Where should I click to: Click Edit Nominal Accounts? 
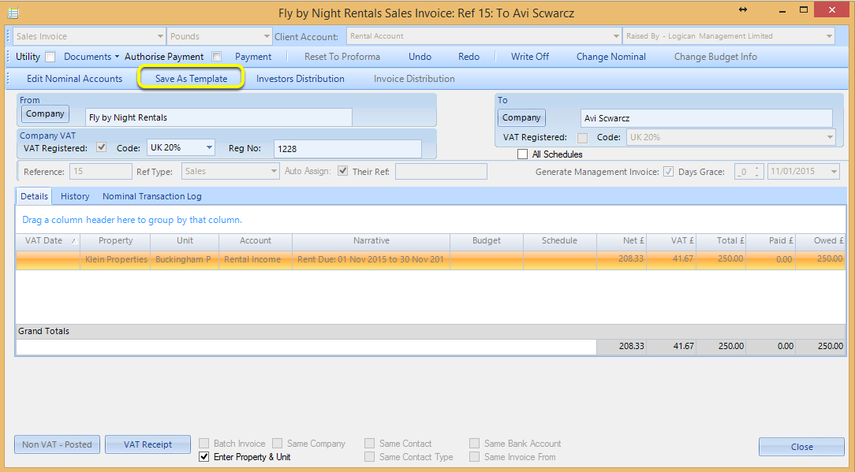point(74,78)
